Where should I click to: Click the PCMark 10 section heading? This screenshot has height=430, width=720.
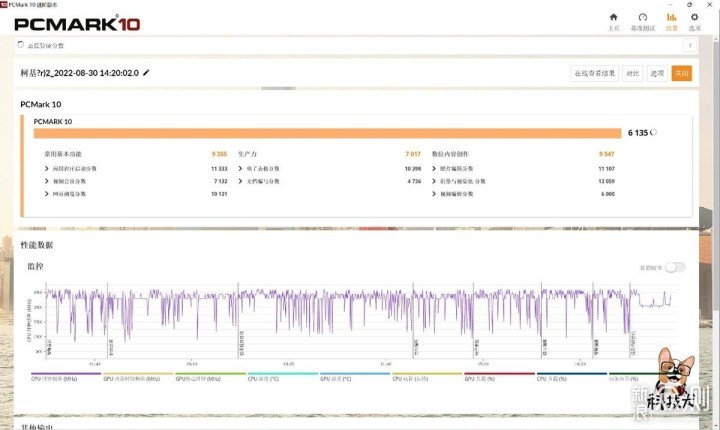41,104
